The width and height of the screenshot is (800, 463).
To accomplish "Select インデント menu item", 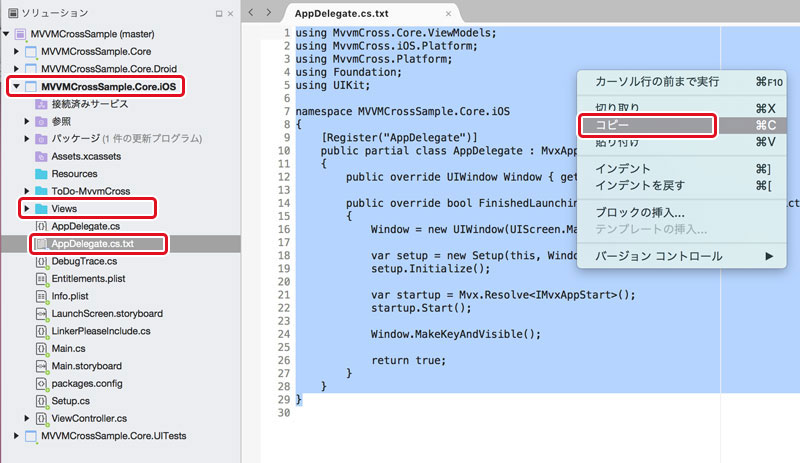I will point(682,168).
